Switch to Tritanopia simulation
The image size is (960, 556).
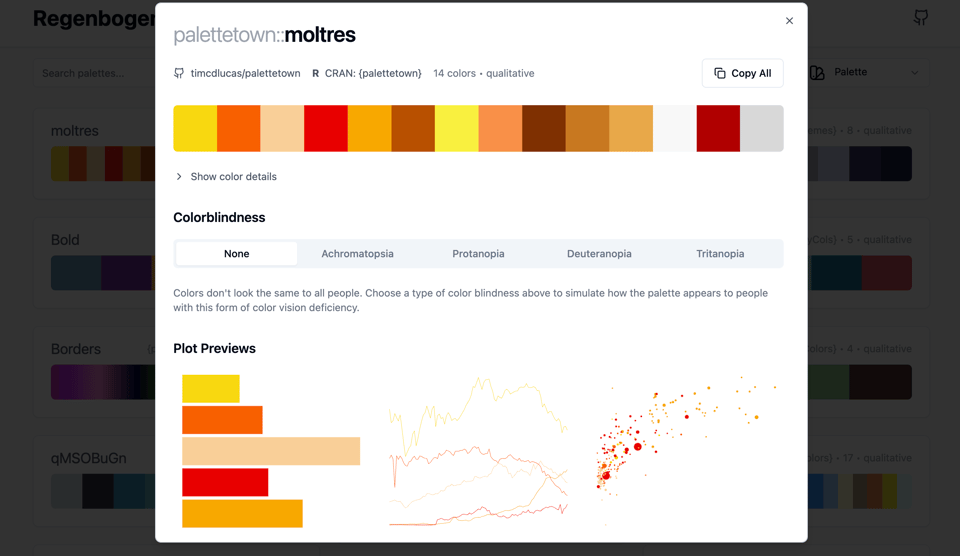click(x=720, y=254)
